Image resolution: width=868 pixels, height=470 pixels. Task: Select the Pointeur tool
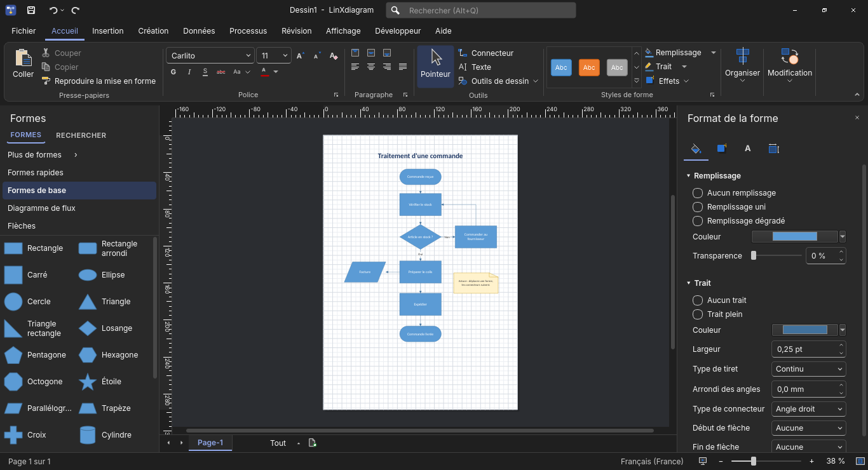(x=435, y=65)
